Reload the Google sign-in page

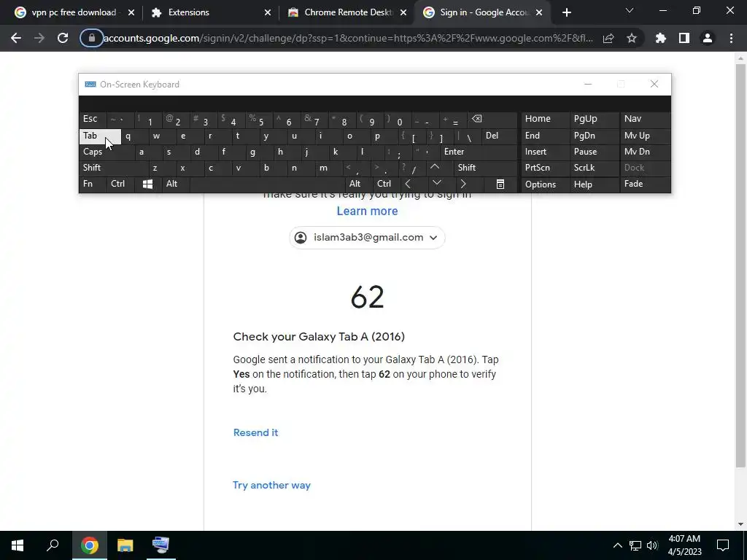[x=63, y=38]
